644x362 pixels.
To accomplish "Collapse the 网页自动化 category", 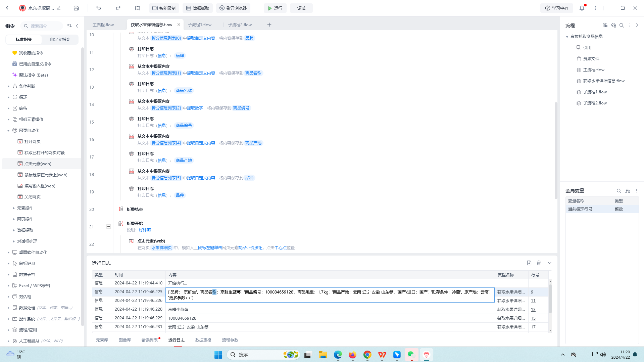I will click(8, 131).
